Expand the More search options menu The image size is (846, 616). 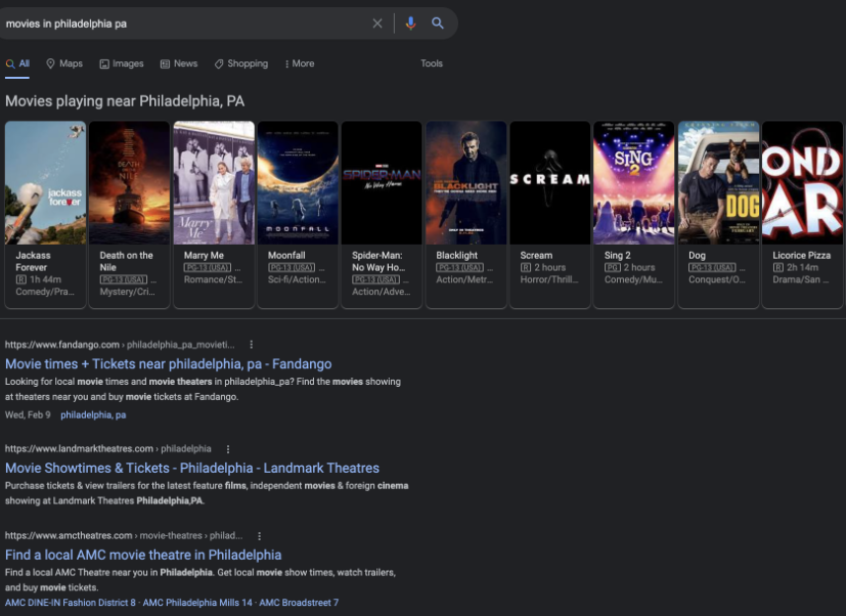299,64
